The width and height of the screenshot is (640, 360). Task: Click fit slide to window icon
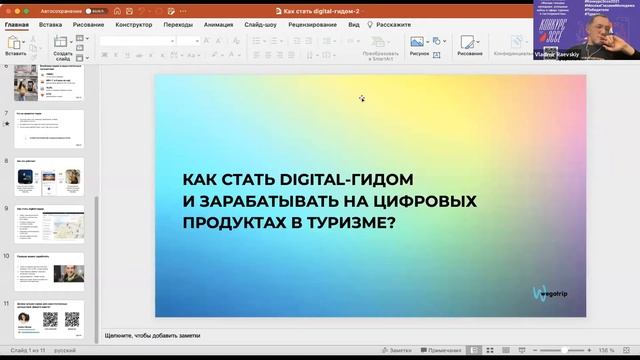(627, 350)
